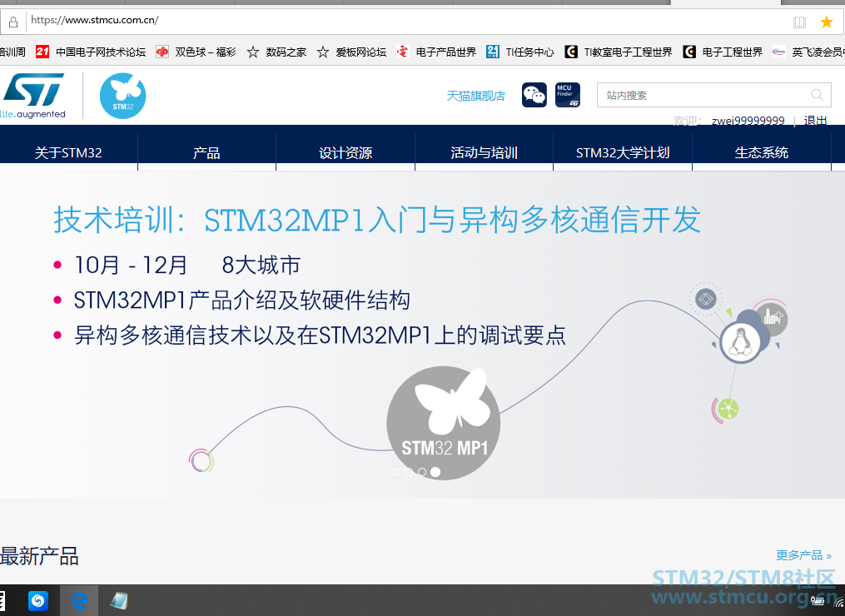Open the 生态系统 menu

pos(762,152)
